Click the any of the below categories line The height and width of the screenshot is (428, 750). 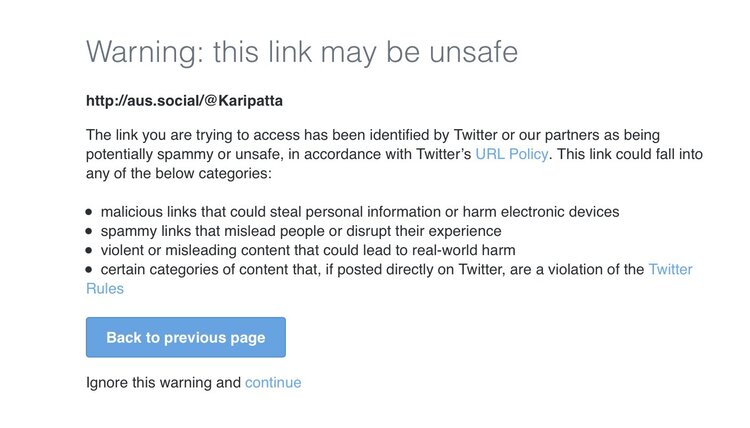[x=179, y=173]
